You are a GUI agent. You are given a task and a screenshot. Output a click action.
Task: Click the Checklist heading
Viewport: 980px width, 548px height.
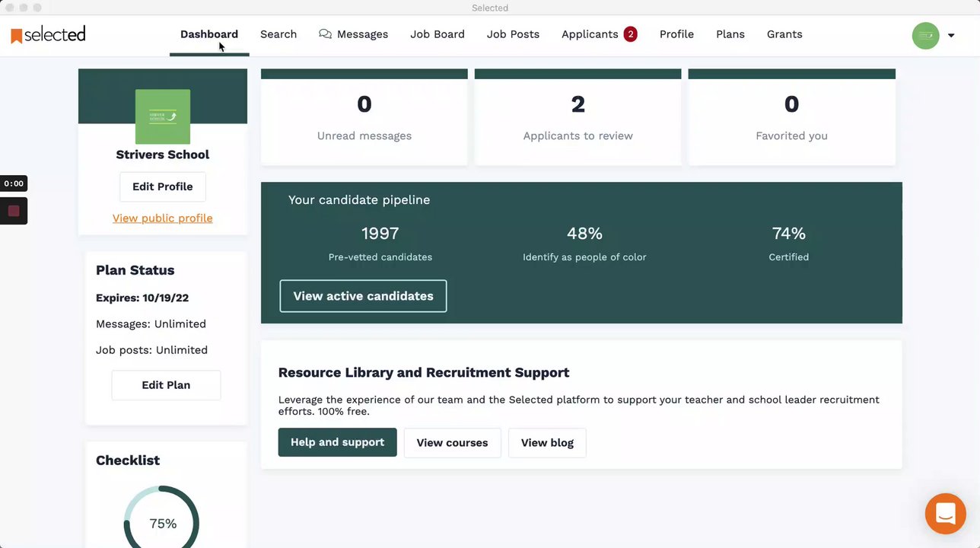[x=128, y=460]
